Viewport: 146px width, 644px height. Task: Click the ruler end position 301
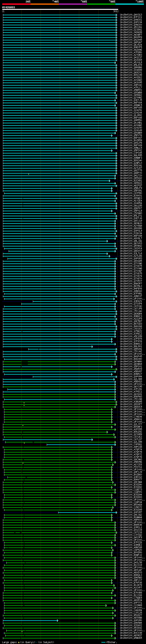click(115, 11)
